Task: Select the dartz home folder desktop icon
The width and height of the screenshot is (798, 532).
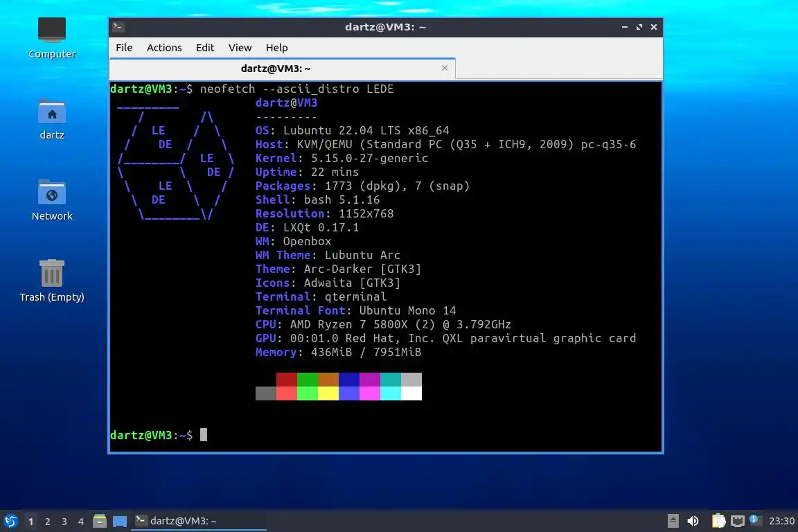Action: (x=52, y=120)
